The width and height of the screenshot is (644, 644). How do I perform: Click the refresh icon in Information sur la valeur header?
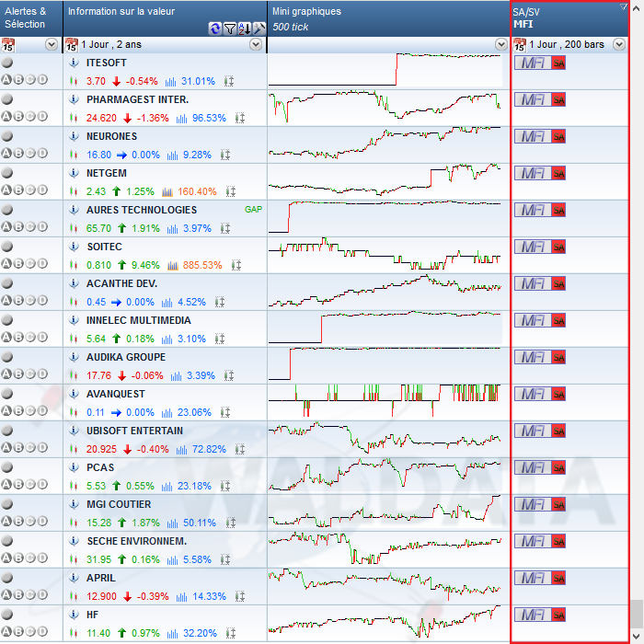tap(215, 28)
